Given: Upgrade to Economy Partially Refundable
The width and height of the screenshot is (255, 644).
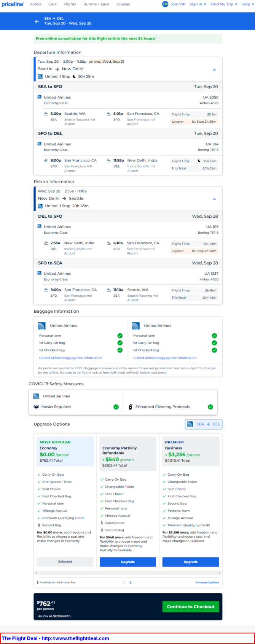Looking at the screenshot, I should pyautogui.click(x=128, y=562).
